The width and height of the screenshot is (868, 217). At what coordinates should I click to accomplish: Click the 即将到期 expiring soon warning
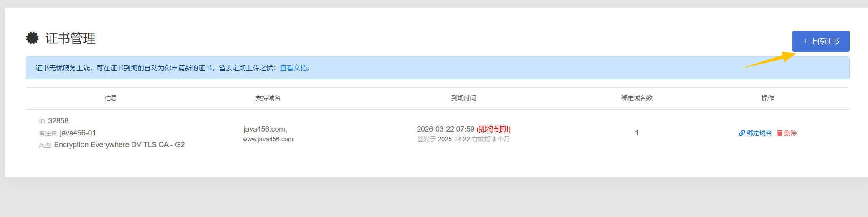pos(493,129)
